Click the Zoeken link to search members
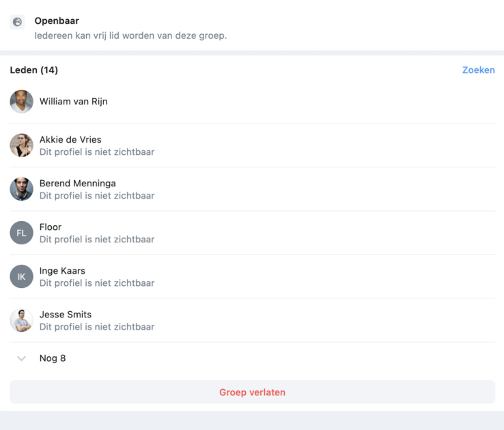504x430 pixels. tap(478, 70)
